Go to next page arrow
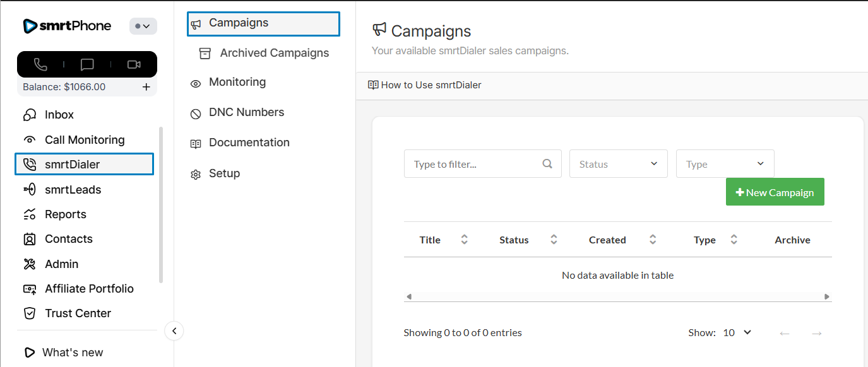 tap(816, 333)
